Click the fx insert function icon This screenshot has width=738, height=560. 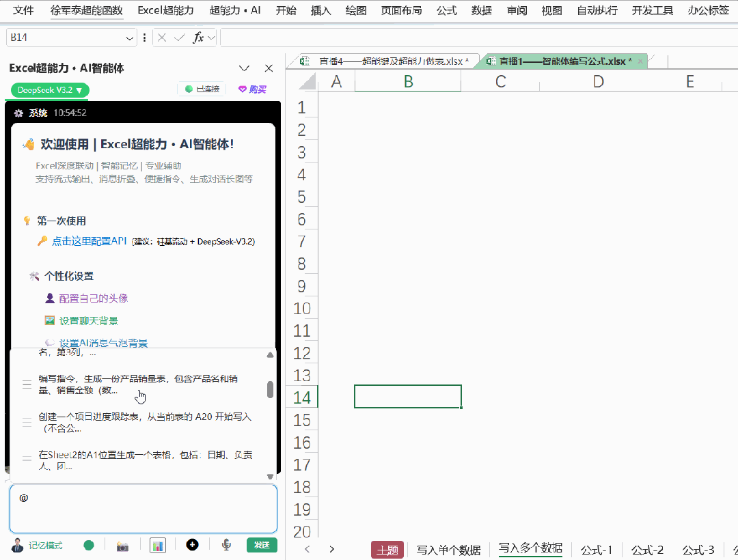click(198, 38)
